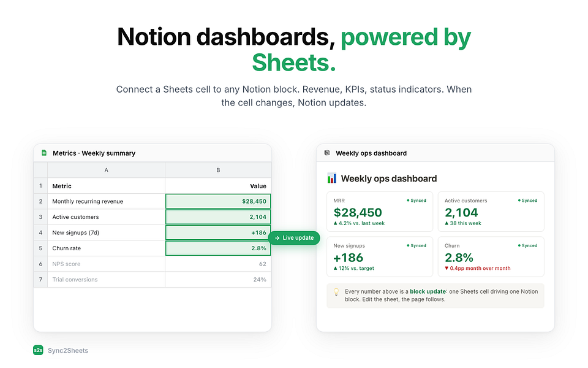The height and width of the screenshot is (368, 588).
Task: Select the 24% value cell
Action: tap(218, 280)
